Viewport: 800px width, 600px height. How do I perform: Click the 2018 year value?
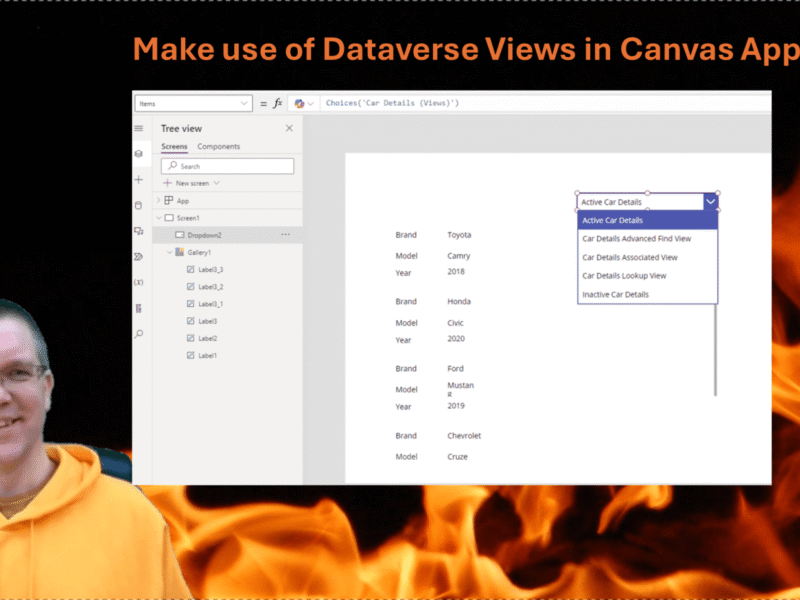[456, 271]
